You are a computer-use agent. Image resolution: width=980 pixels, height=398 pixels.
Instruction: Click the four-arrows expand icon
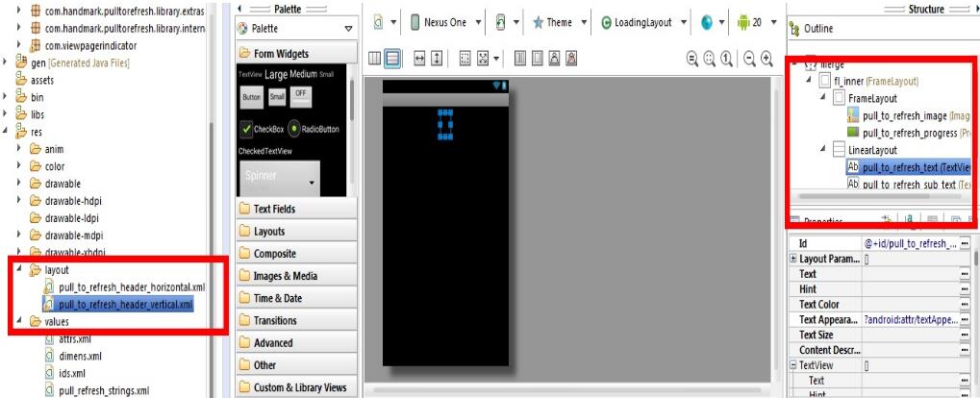click(483, 58)
